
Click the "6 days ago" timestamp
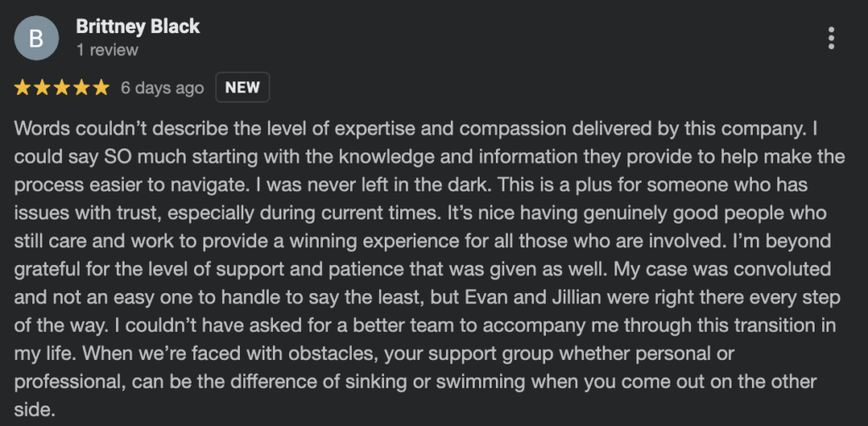tap(162, 87)
